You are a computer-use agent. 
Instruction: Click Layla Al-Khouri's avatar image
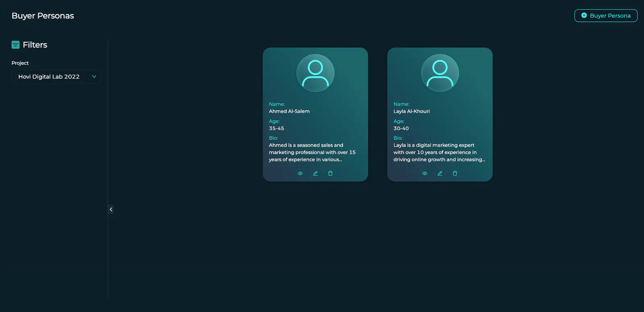tap(440, 73)
